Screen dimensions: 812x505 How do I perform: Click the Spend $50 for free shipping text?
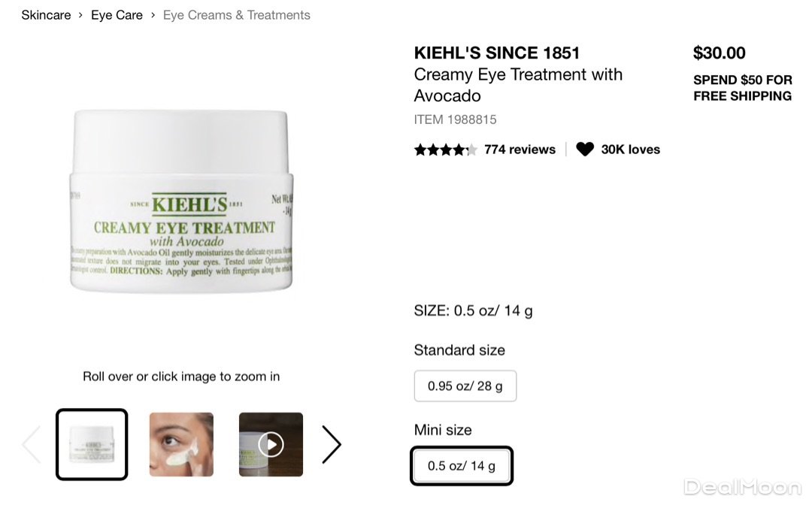(x=743, y=88)
